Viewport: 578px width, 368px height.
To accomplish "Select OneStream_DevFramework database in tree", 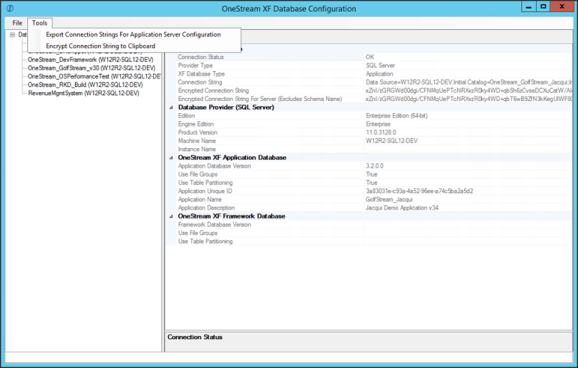I will [90, 60].
